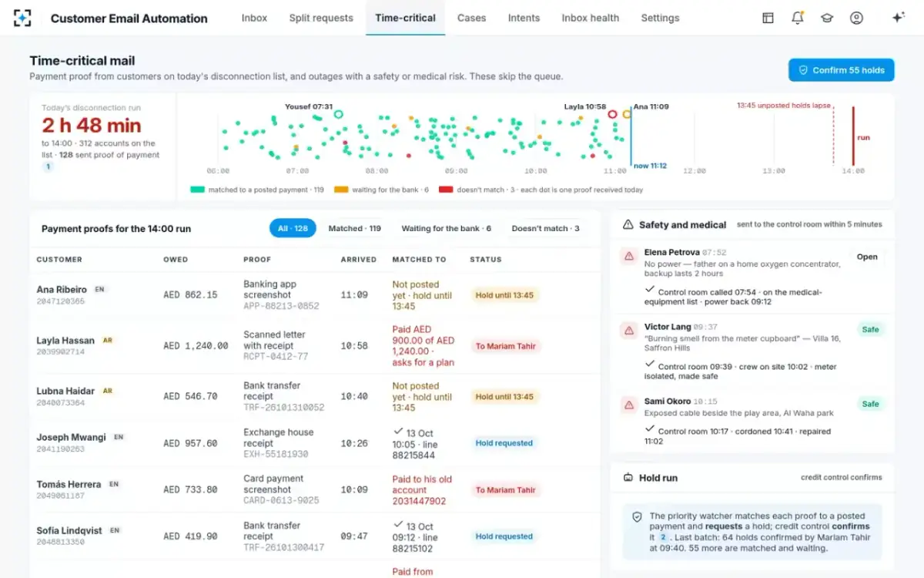
Task: Click the green matched legend swatch
Action: pos(197,190)
